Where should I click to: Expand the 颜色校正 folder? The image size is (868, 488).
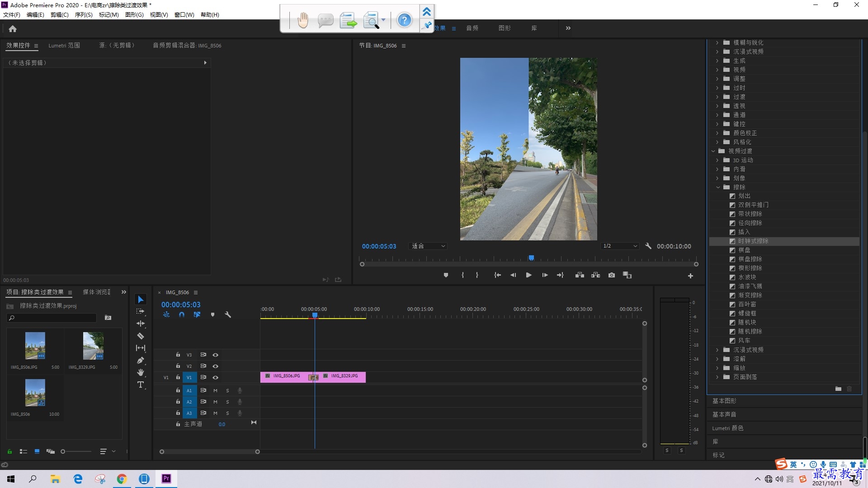(x=717, y=133)
